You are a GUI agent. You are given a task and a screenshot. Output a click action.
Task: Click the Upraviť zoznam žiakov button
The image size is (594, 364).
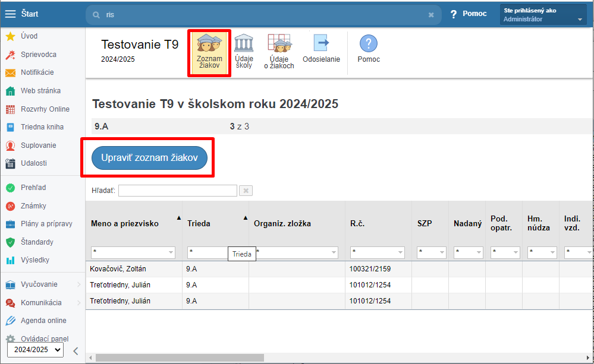(149, 158)
